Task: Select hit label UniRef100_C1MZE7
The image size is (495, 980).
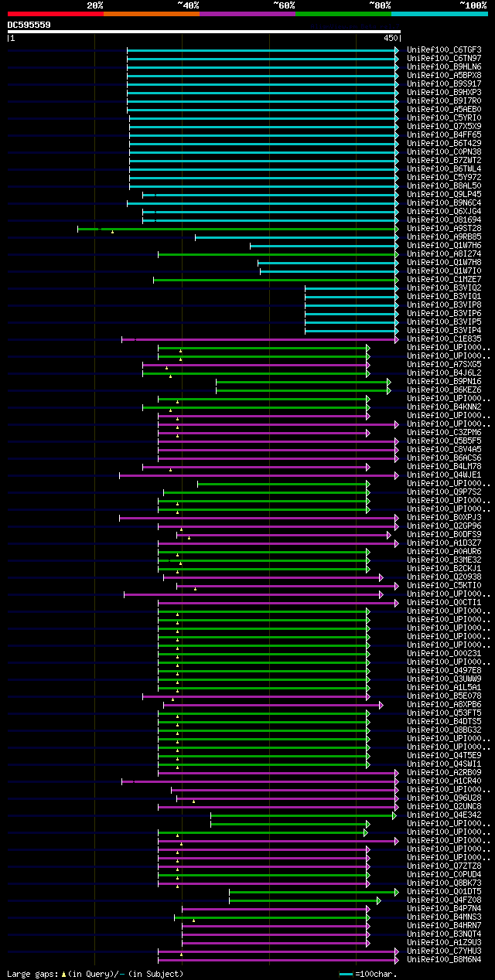Action: pyautogui.click(x=444, y=280)
